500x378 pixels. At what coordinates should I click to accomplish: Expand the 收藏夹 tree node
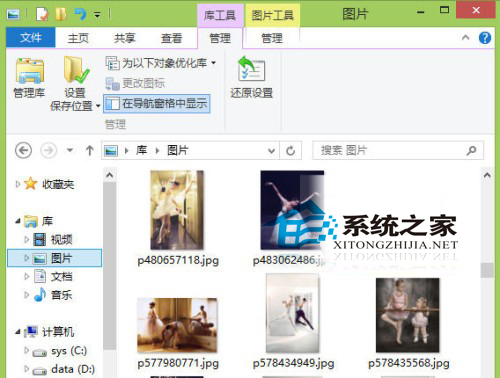18,184
